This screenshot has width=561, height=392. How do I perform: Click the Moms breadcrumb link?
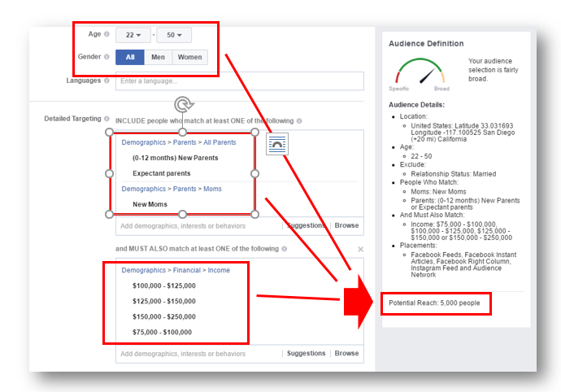[x=212, y=189]
